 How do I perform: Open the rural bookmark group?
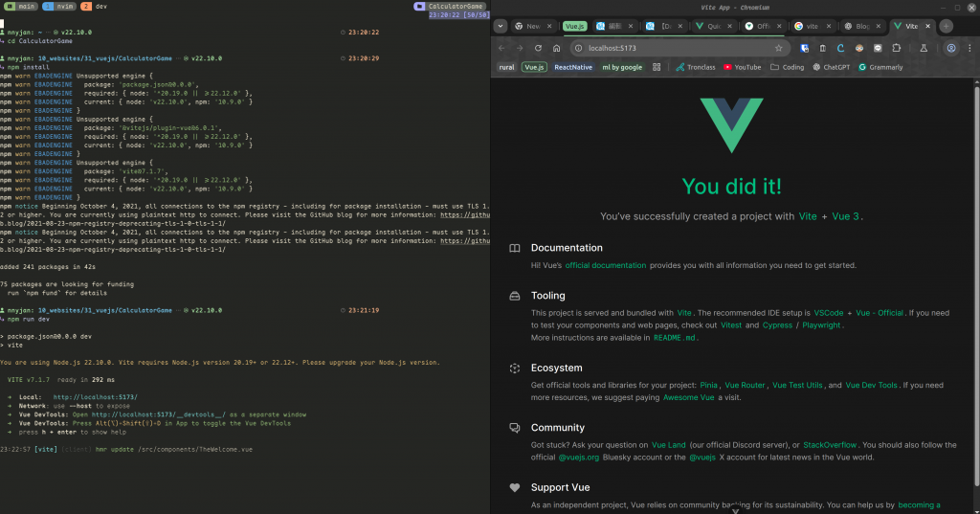click(x=506, y=67)
